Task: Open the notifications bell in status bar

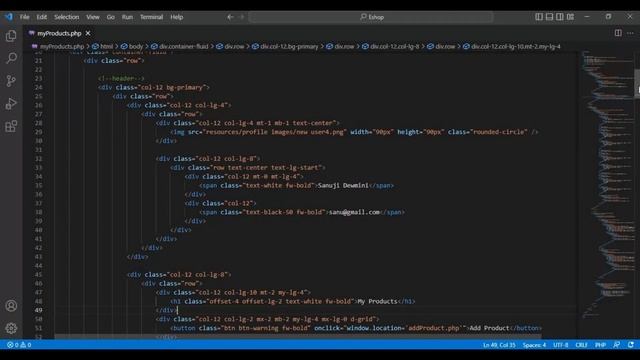Action: (631, 345)
